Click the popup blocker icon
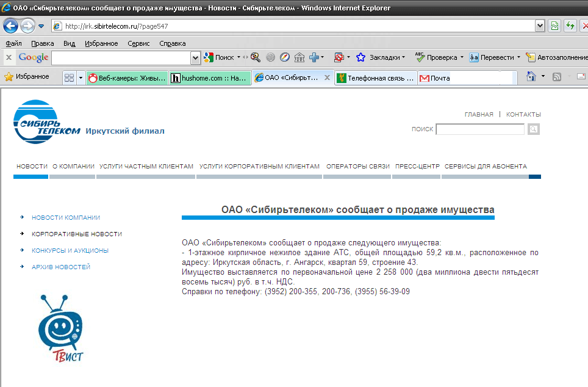This screenshot has height=387, width=588. pyautogui.click(x=339, y=57)
